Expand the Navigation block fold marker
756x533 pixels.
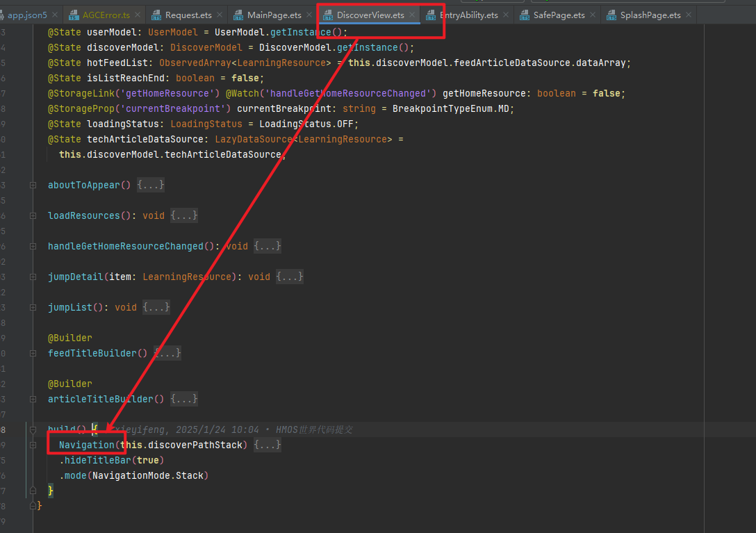click(x=33, y=445)
